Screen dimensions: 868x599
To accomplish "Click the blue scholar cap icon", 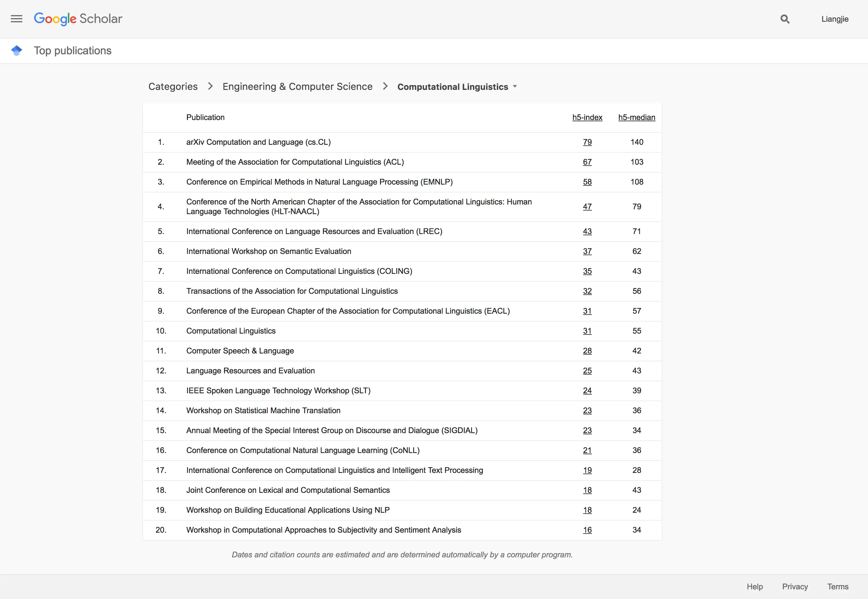I will (17, 50).
